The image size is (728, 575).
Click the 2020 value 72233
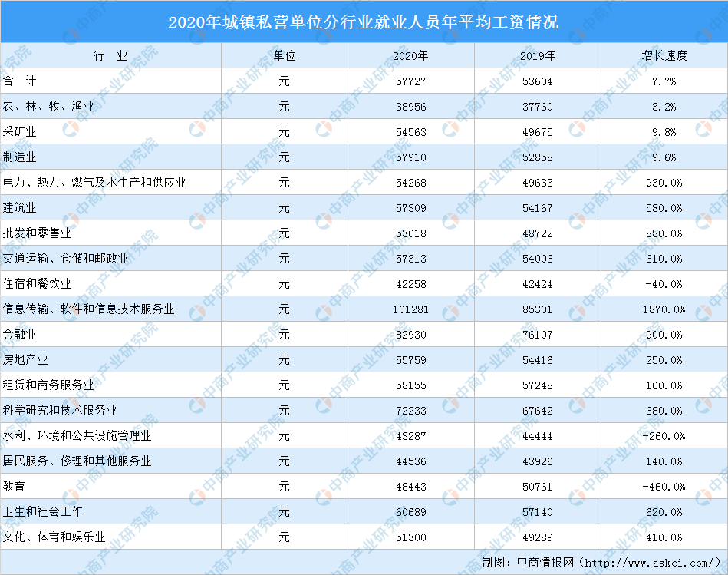point(411,411)
